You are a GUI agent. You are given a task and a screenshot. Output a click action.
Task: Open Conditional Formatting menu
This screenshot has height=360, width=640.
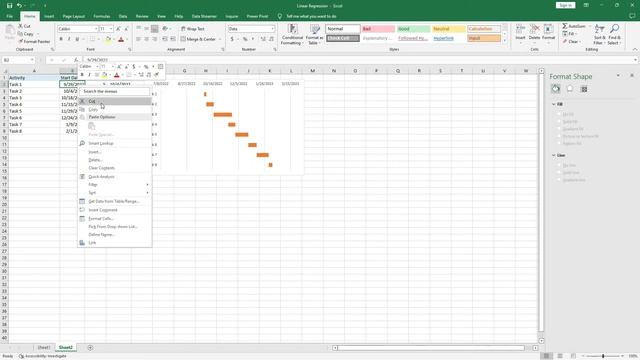pyautogui.click(x=292, y=34)
